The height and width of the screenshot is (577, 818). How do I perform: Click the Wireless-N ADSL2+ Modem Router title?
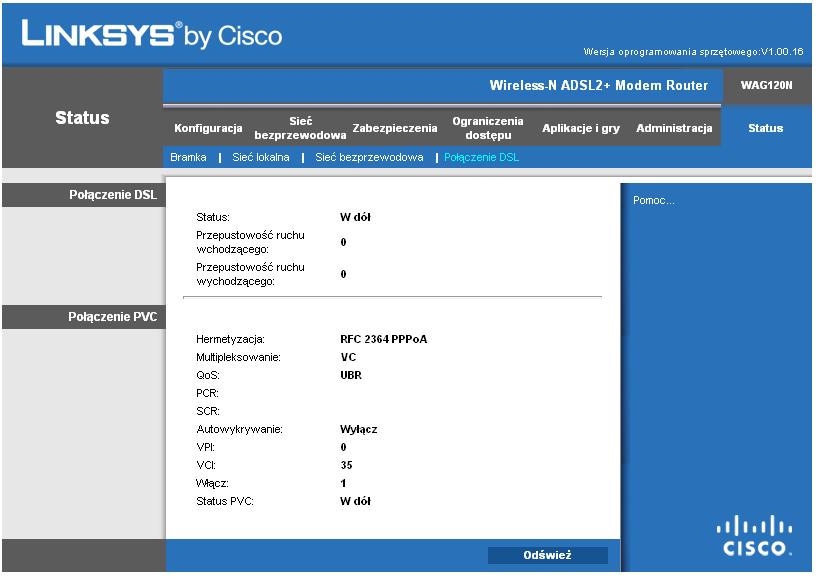(x=598, y=85)
